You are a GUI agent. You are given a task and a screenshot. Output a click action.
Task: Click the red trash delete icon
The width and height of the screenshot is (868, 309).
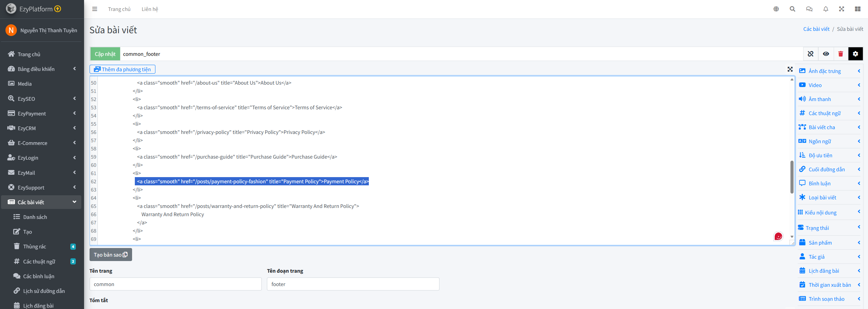841,54
